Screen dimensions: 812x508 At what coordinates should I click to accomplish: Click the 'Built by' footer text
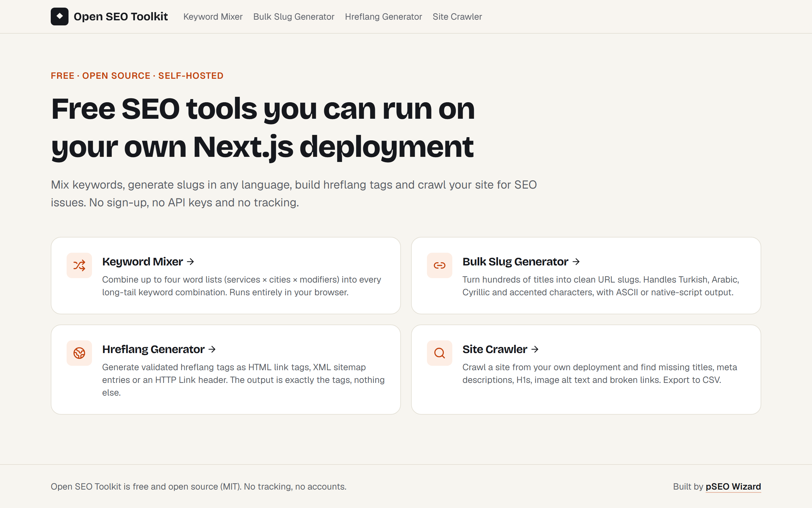688,487
